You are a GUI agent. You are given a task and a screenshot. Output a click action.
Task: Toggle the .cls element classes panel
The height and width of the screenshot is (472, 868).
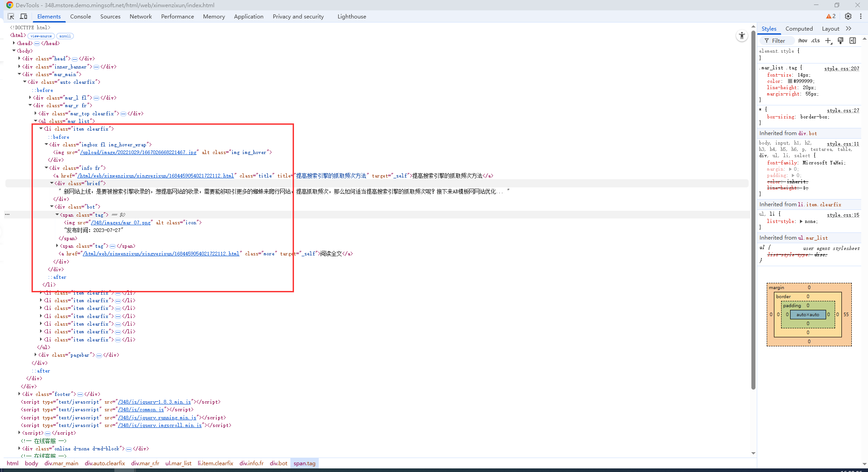(x=815, y=41)
